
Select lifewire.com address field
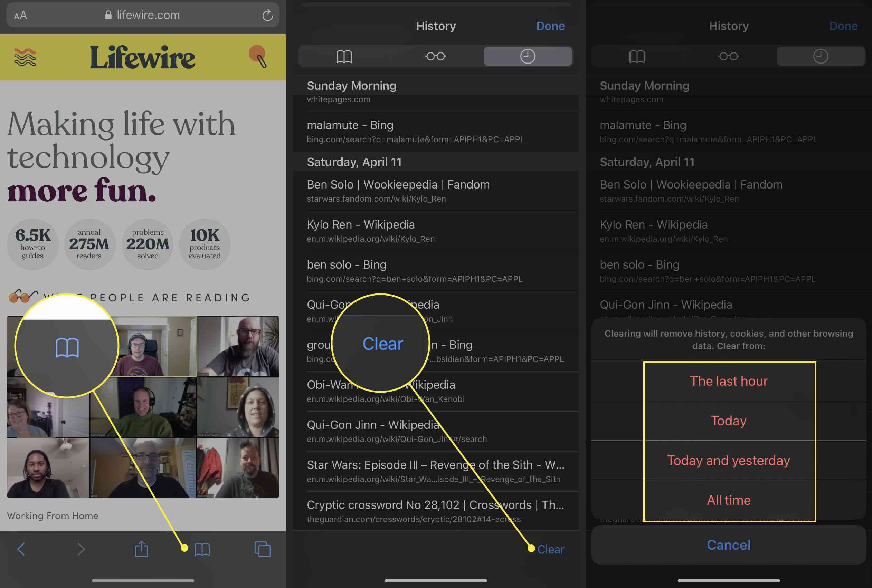pos(143,15)
